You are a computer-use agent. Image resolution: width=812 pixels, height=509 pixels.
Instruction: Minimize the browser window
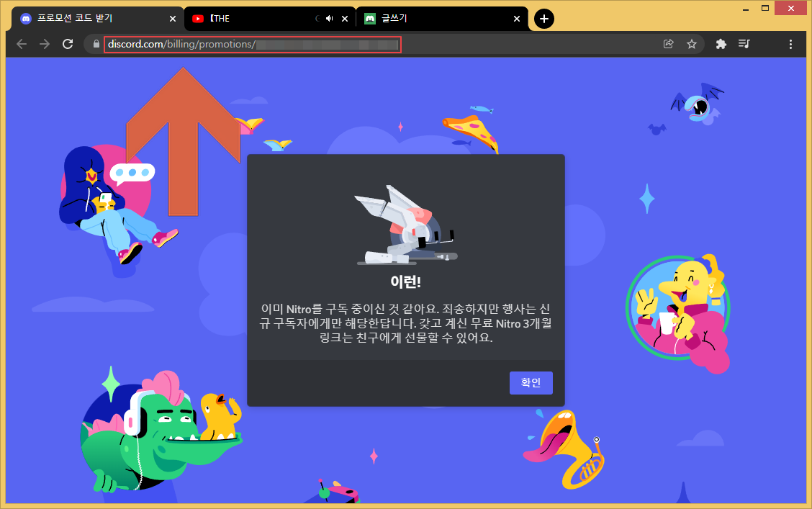pos(746,9)
